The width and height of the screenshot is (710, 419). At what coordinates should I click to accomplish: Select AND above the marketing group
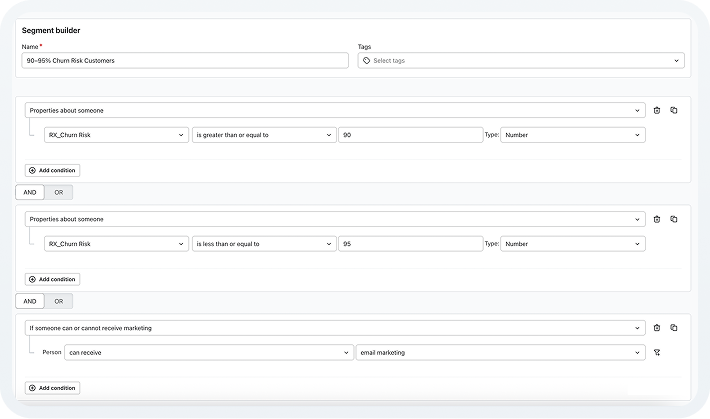click(30, 301)
